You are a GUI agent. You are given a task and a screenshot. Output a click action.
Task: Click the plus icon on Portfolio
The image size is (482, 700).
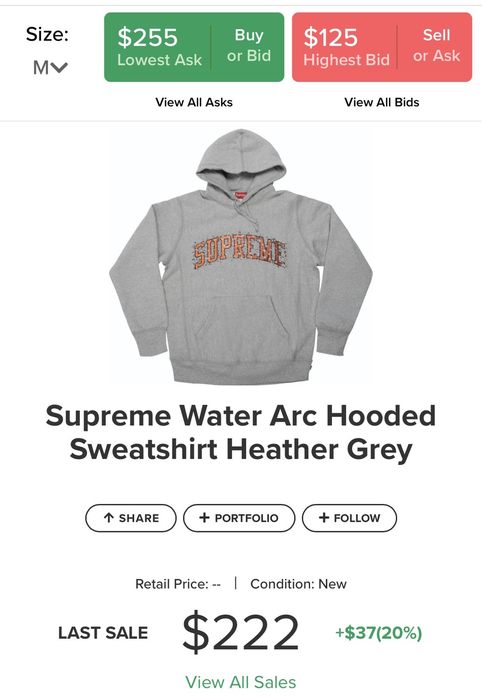[x=204, y=517]
